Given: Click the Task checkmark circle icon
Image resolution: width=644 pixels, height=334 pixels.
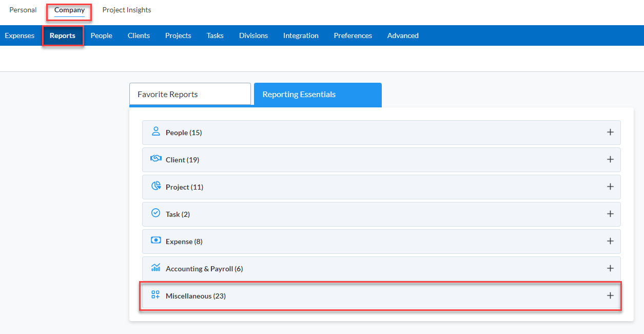Looking at the screenshot, I should 155,213.
